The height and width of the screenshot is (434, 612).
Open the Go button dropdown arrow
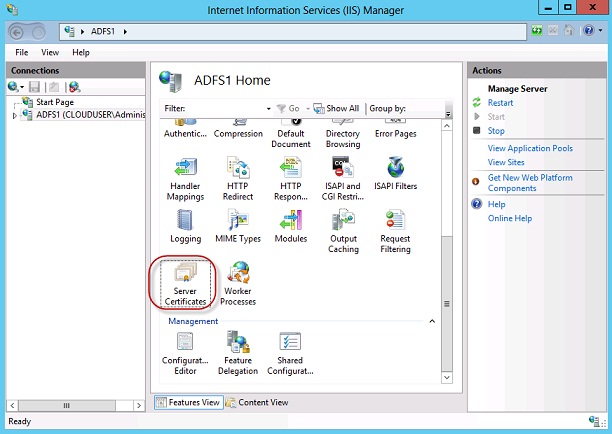coord(308,108)
